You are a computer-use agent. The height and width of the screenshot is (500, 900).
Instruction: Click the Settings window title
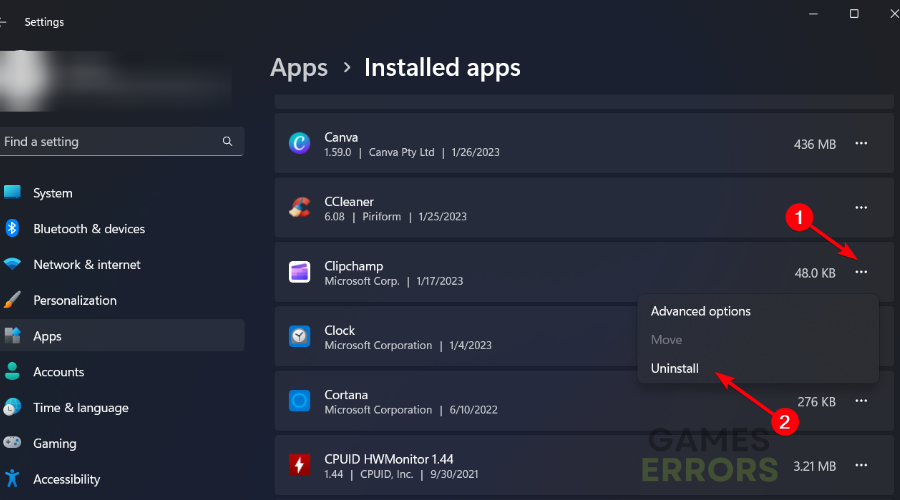tap(44, 22)
